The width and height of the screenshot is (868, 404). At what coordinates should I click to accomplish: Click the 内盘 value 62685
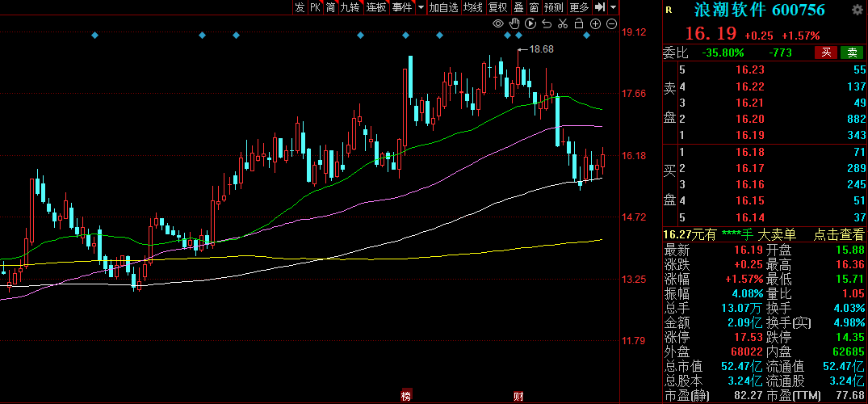(x=848, y=352)
